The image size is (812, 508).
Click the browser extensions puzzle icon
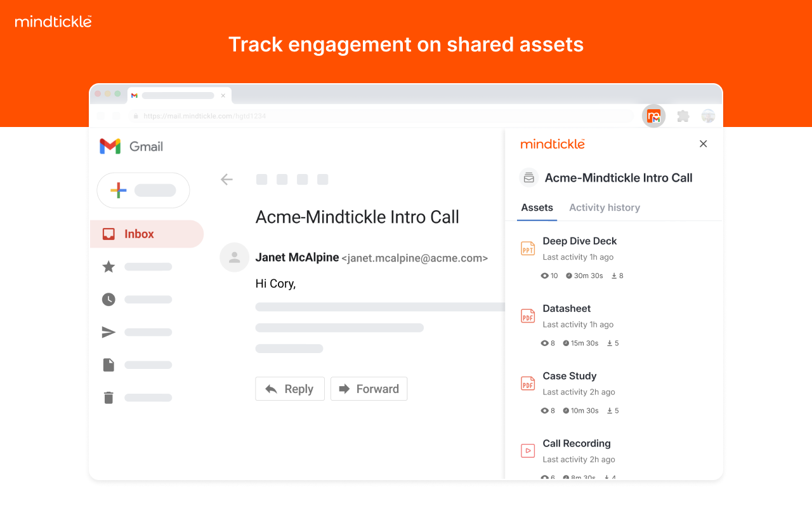pyautogui.click(x=683, y=116)
